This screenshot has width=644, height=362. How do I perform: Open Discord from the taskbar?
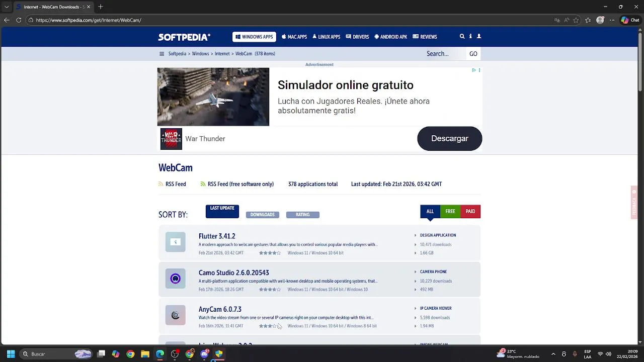tap(204, 354)
